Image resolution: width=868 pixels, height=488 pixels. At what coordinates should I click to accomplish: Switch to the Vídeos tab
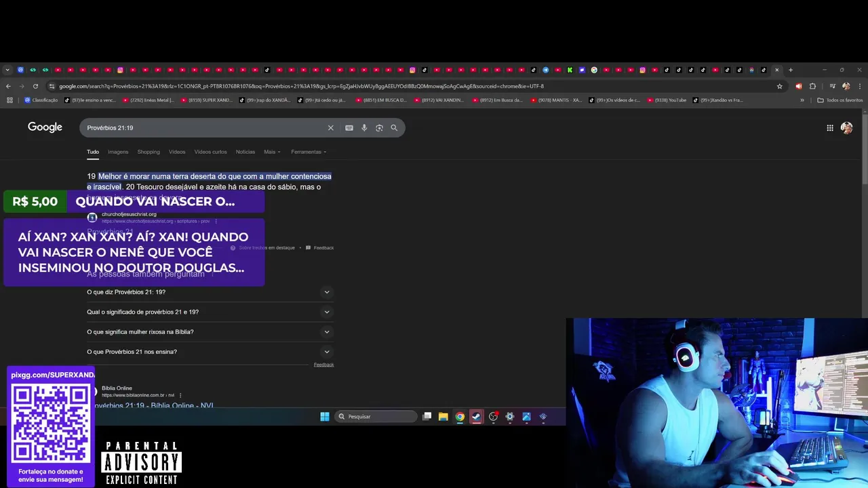coord(177,152)
